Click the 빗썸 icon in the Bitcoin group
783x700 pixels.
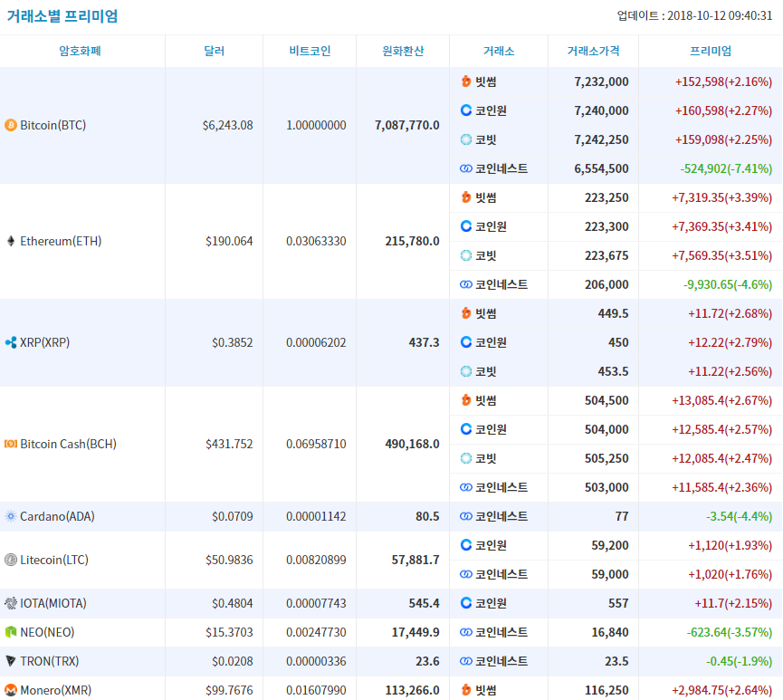(x=466, y=81)
